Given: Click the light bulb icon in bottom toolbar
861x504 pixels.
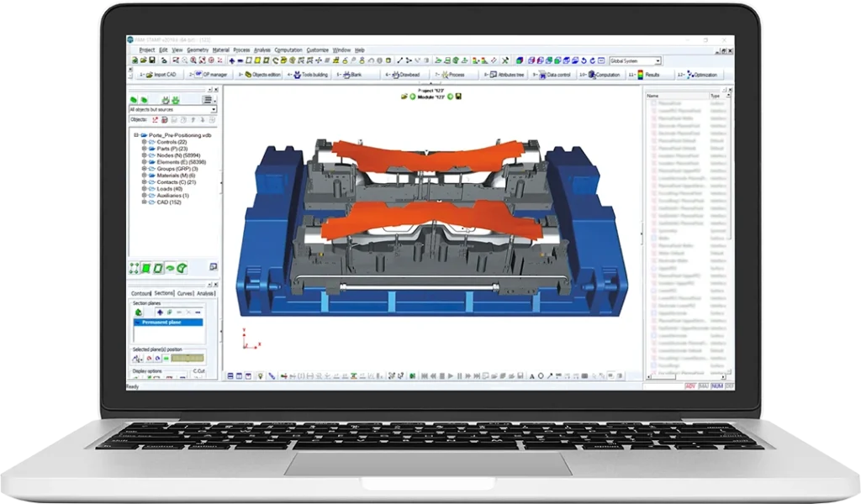Looking at the screenshot, I should pos(261,375).
